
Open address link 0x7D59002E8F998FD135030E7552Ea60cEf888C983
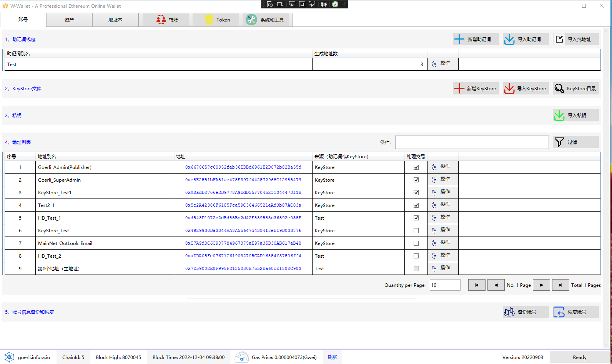coord(243,268)
